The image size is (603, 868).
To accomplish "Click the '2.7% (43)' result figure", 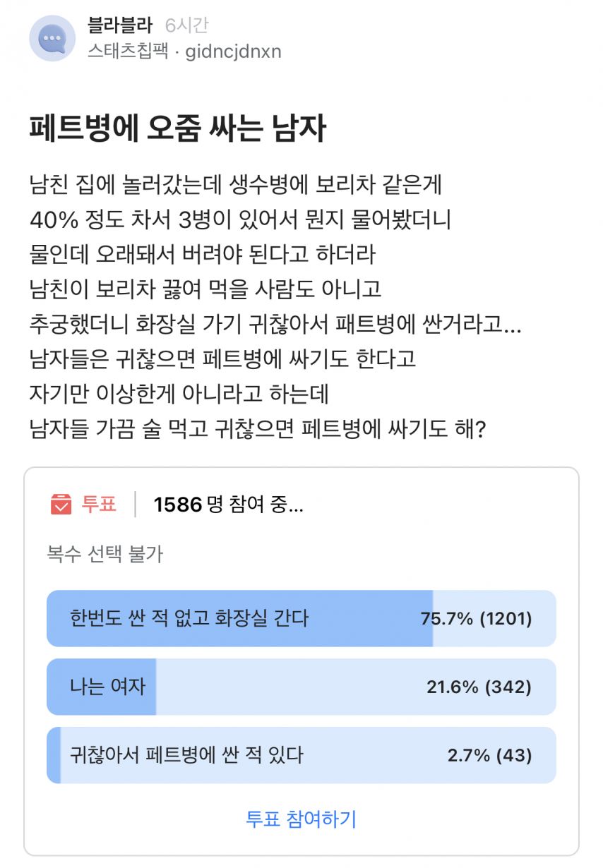I will point(490,756).
